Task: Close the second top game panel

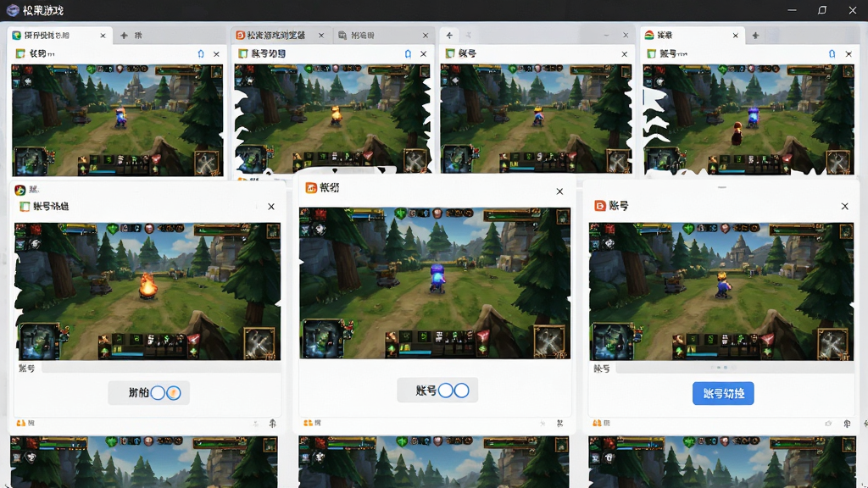Action: pos(424,53)
